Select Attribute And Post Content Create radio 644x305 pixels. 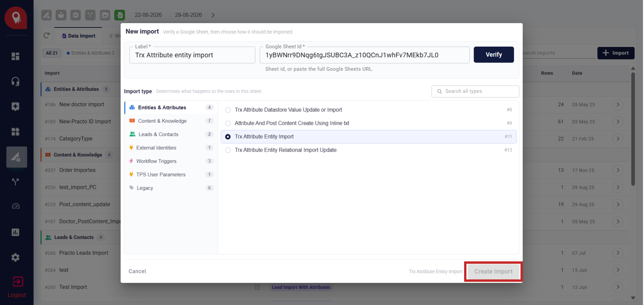click(228, 123)
